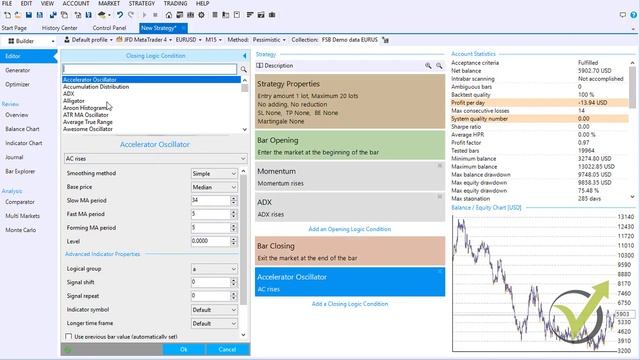Close the New Strategy tab
The width and height of the screenshot is (640, 360).
[183, 28]
